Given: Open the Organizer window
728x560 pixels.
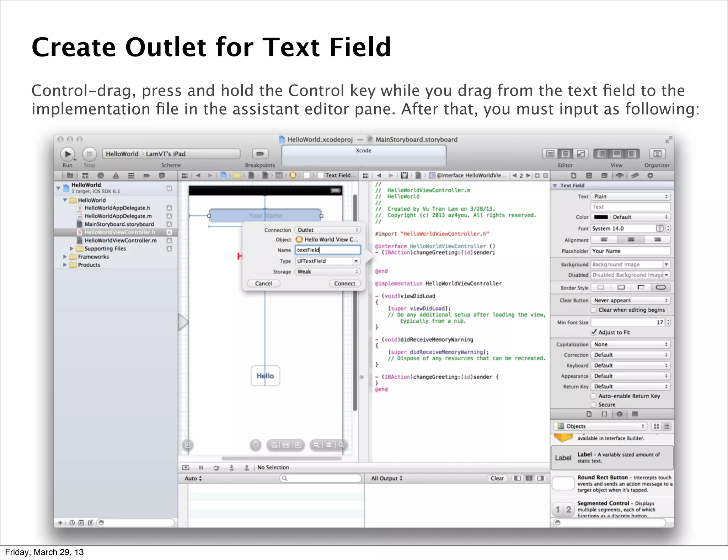Looking at the screenshot, I should 657,154.
